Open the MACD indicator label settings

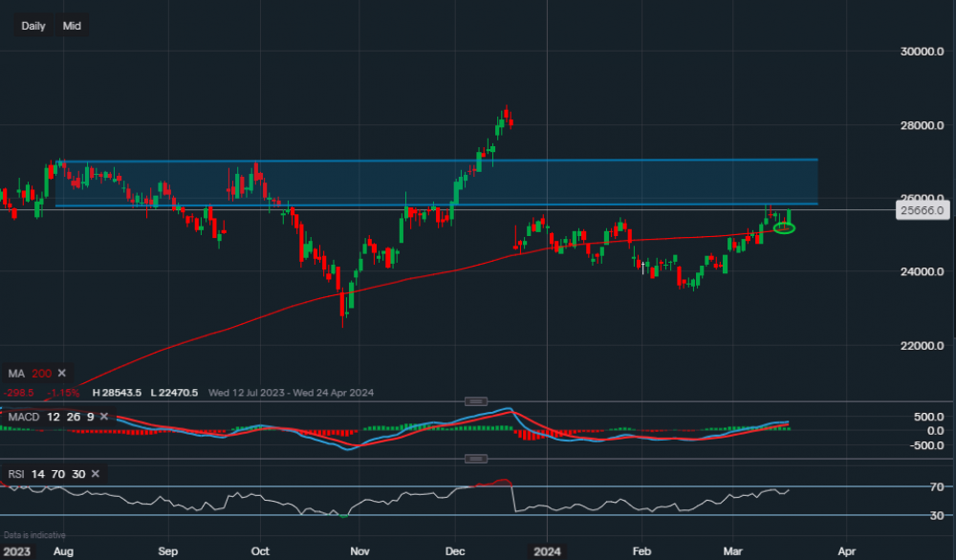tap(23, 417)
